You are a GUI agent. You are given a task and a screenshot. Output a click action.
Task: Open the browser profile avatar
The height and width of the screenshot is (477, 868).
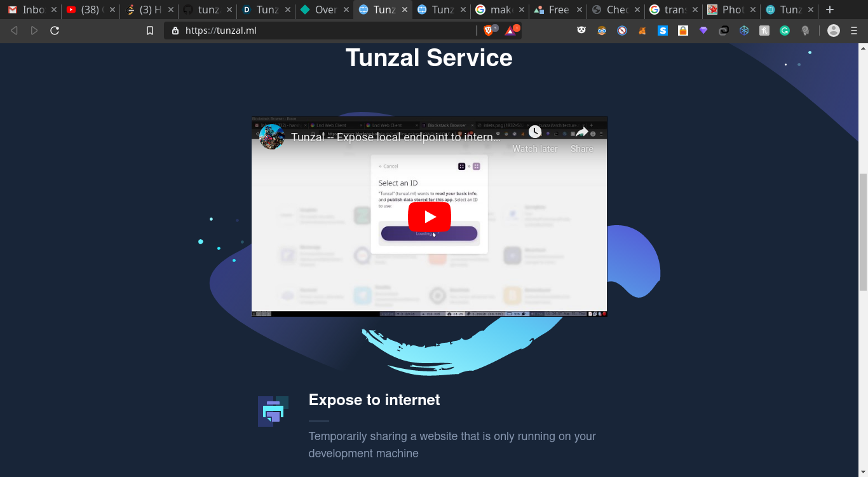tap(834, 31)
